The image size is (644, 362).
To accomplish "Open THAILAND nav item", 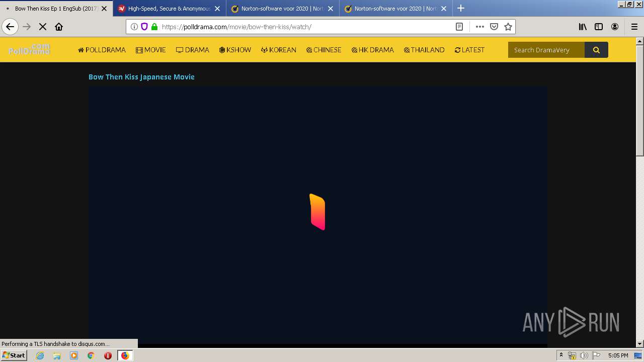I will tap(424, 50).
